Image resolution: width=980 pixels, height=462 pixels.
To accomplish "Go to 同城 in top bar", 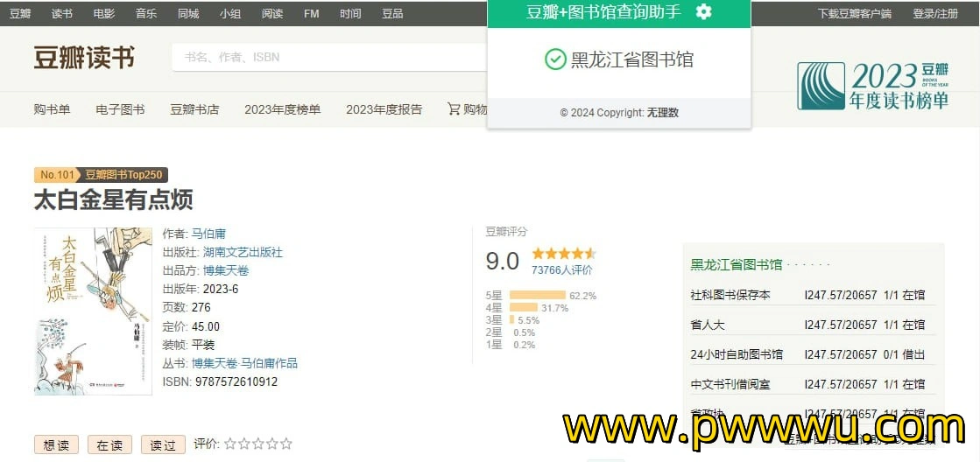I will coord(188,13).
